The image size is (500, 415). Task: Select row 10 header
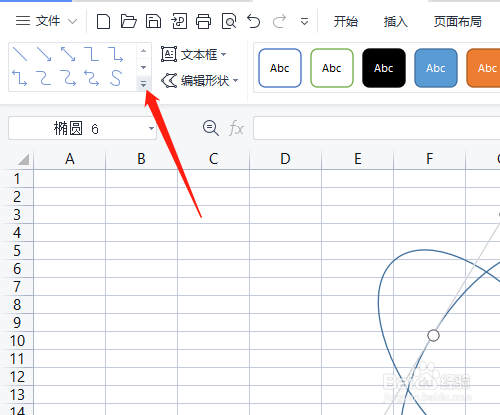[x=17, y=341]
